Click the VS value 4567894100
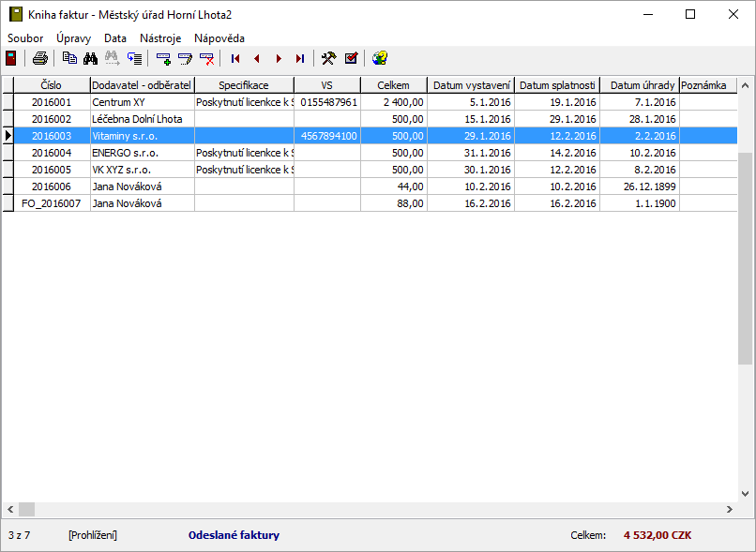The image size is (756, 552). [327, 136]
